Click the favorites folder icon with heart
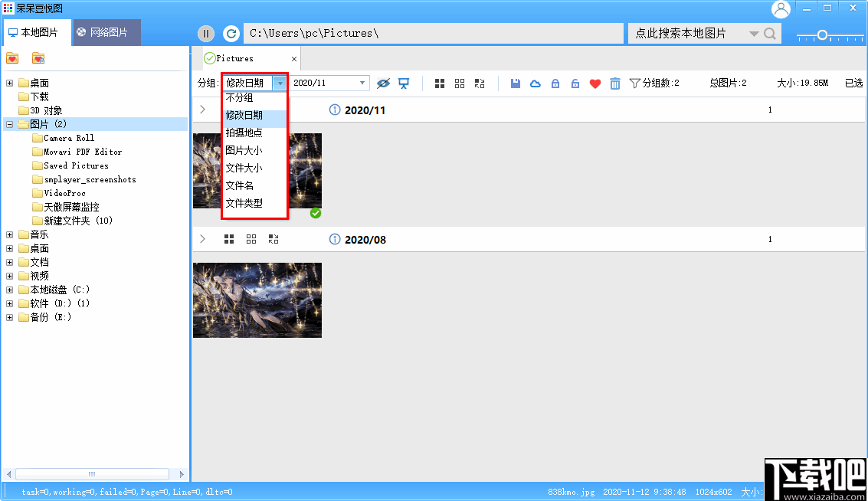This screenshot has width=868, height=501. click(12, 58)
